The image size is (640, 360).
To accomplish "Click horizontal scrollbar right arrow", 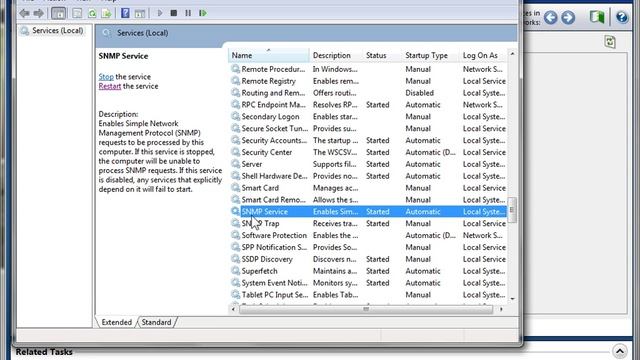I will click(x=501, y=309).
